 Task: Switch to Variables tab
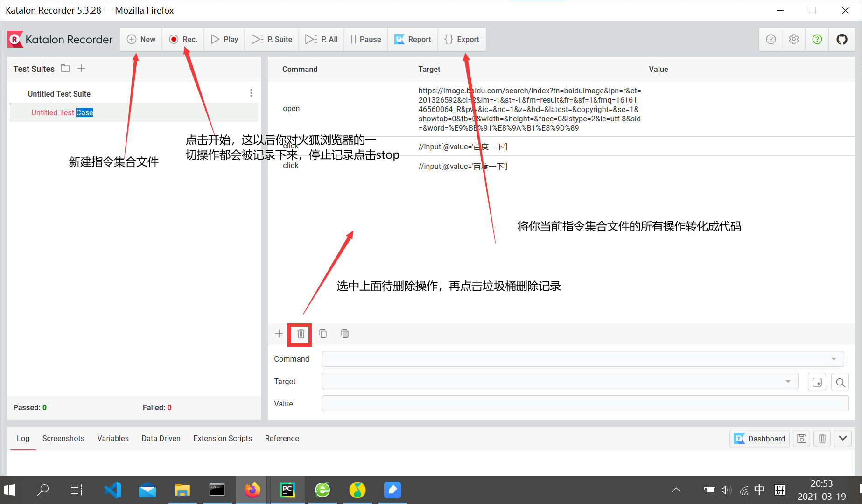(x=113, y=438)
